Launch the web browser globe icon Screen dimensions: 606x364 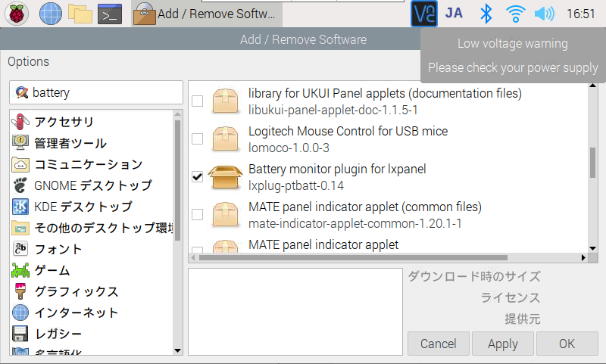coord(50,13)
